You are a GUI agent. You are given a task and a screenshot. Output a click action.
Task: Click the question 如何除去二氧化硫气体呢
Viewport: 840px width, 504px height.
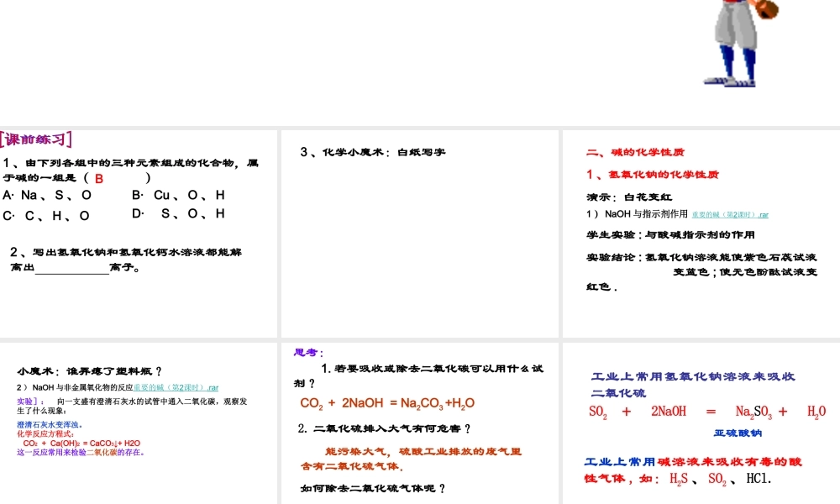coord(372,488)
